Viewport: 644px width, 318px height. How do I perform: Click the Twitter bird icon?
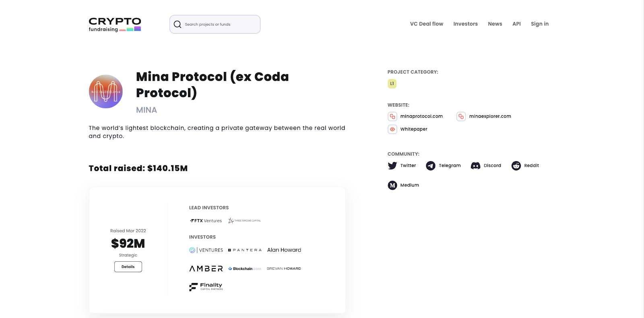click(392, 166)
